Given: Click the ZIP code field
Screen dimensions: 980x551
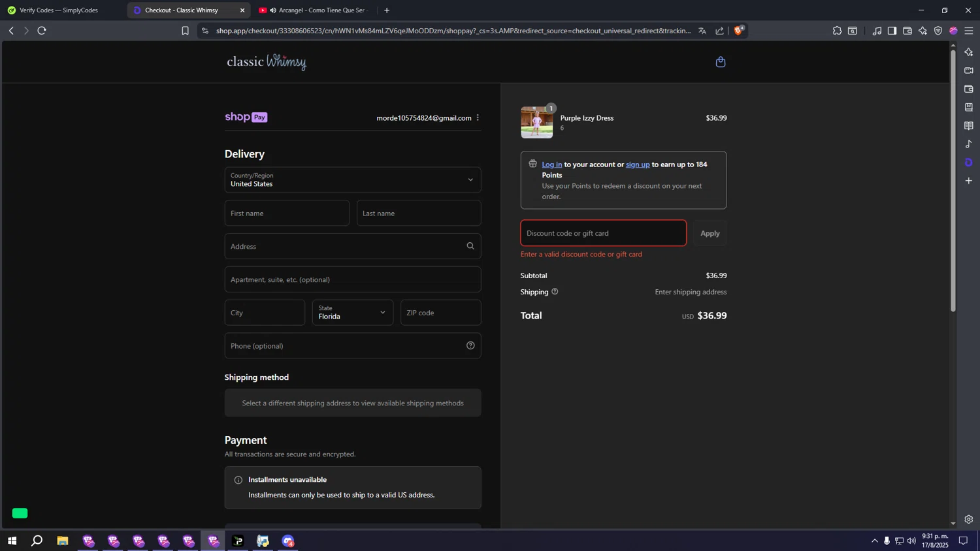Looking at the screenshot, I should [441, 313].
